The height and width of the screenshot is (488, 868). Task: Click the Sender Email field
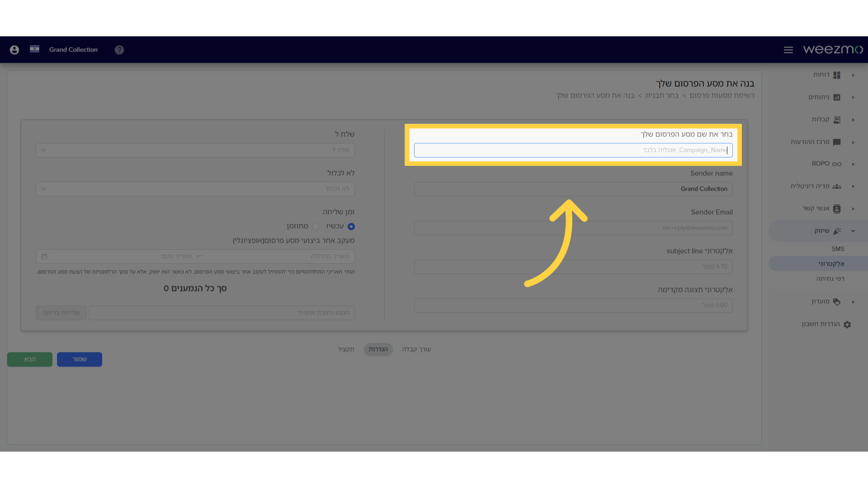coord(573,228)
